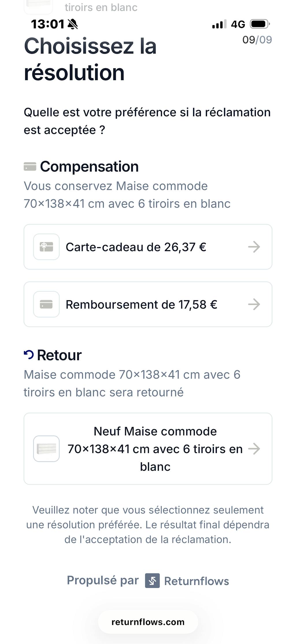Tap the 13:01 clock in status bar
This screenshot has height=644, width=296.
click(48, 24)
